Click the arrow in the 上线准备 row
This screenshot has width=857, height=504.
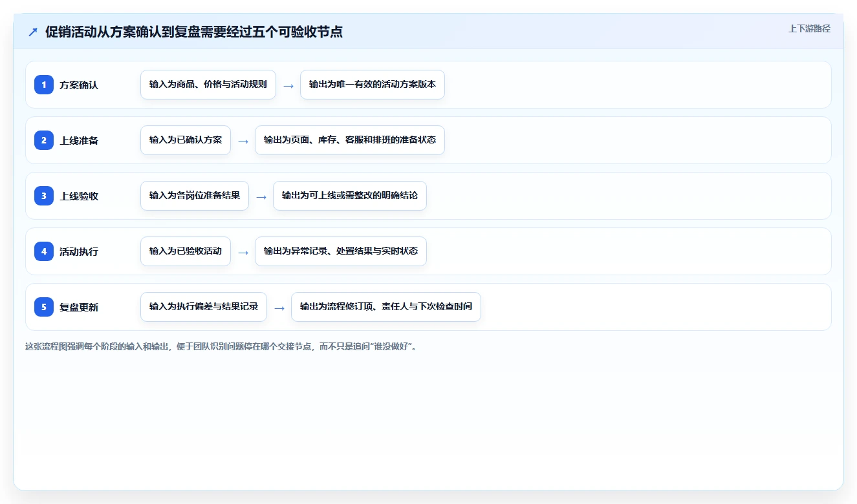tap(243, 141)
